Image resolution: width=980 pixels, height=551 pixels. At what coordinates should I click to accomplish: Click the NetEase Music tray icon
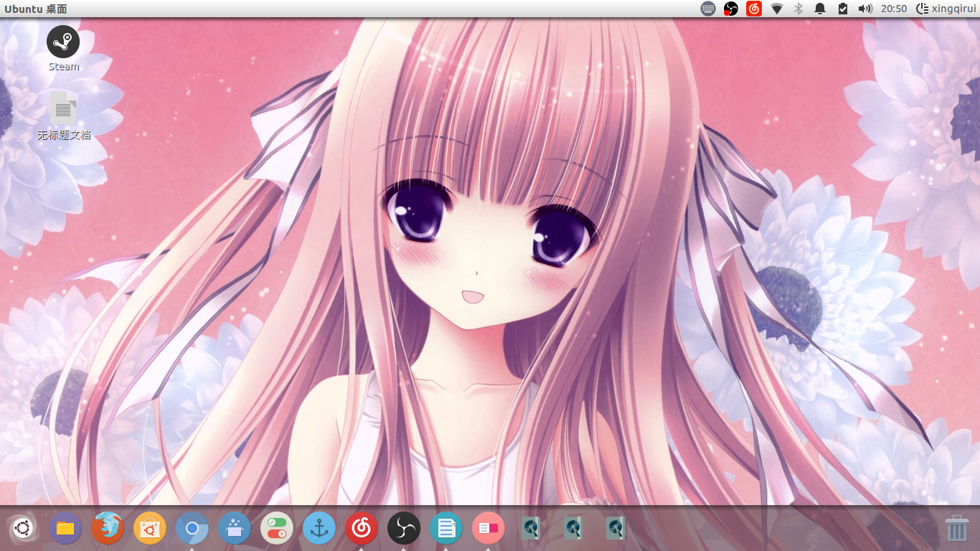pyautogui.click(x=753, y=9)
